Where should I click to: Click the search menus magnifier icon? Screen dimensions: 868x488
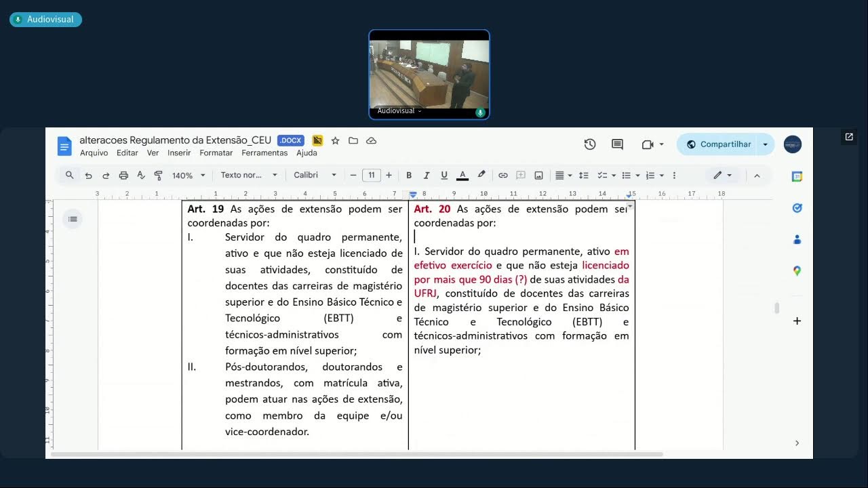[69, 175]
